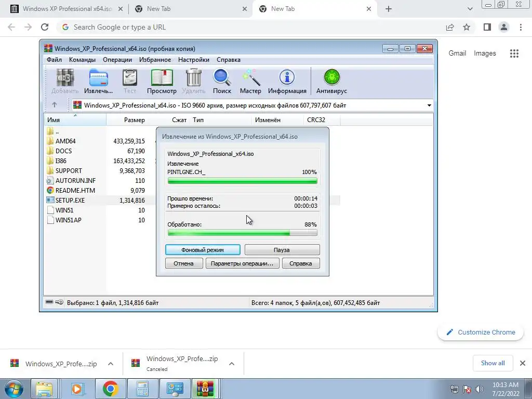Sort by the Тип column header
Image resolution: width=532 pixels, height=399 pixels.
221,120
